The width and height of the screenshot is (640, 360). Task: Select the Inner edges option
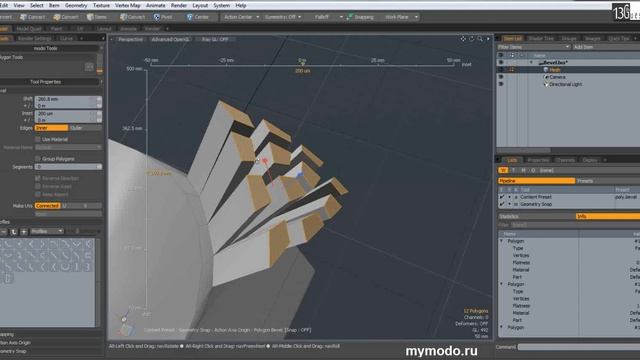coord(51,128)
